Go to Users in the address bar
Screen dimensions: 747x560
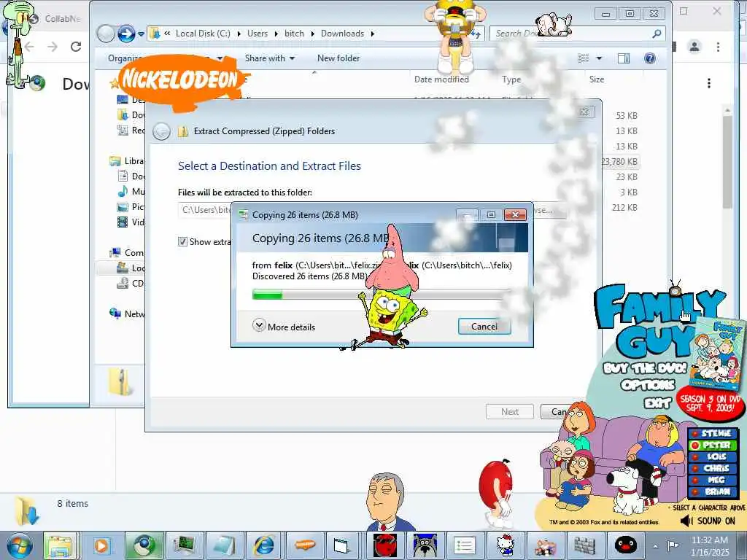258,34
